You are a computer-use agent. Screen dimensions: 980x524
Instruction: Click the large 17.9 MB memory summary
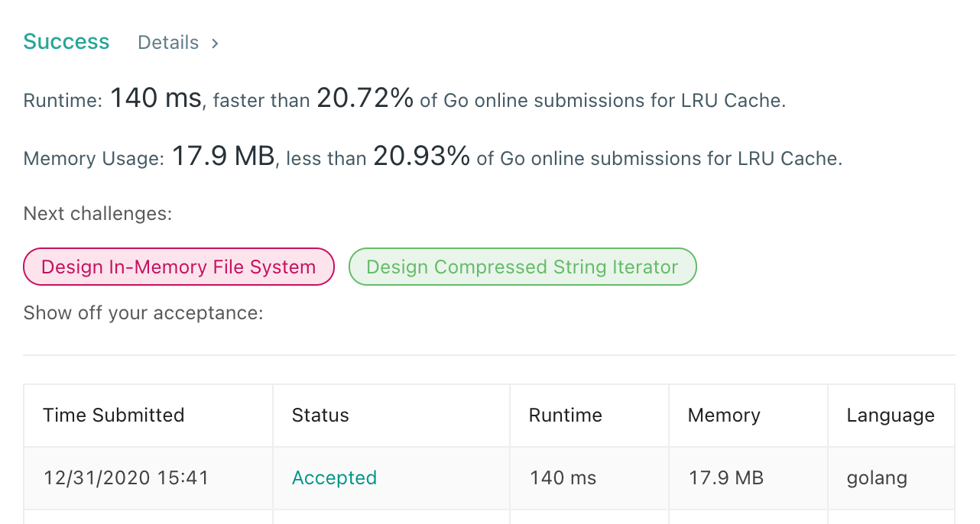pyautogui.click(x=223, y=157)
